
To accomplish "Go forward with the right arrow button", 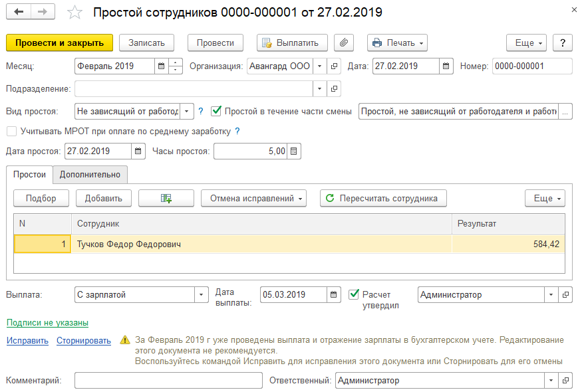I will coord(43,12).
